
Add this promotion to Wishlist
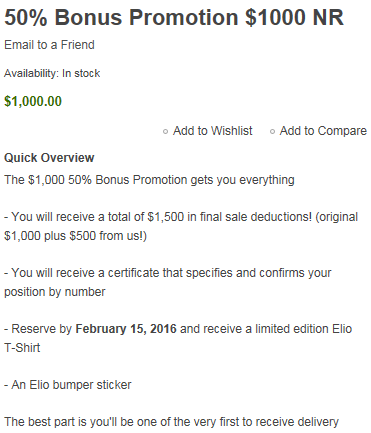(213, 131)
